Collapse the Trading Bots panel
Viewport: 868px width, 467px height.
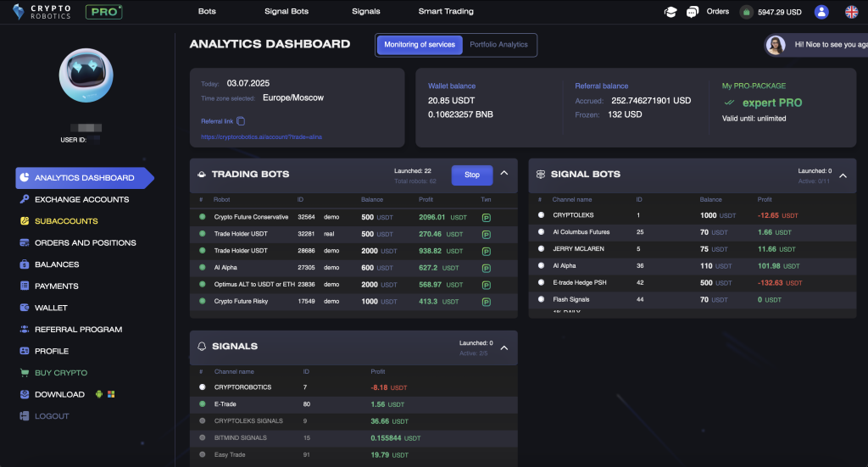(504, 173)
